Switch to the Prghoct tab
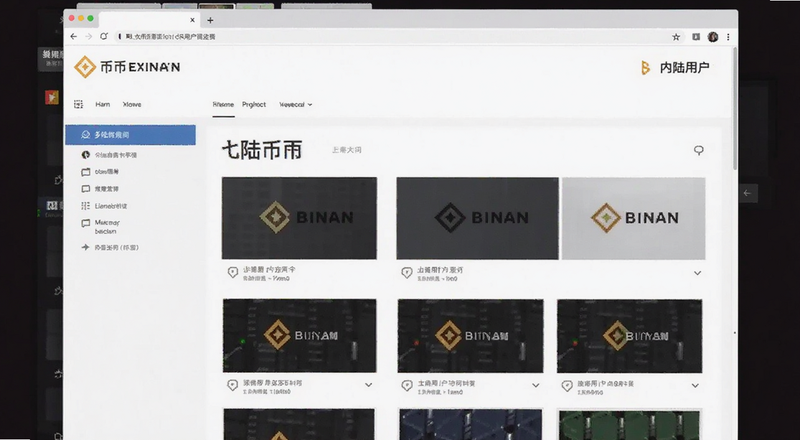 [x=254, y=104]
